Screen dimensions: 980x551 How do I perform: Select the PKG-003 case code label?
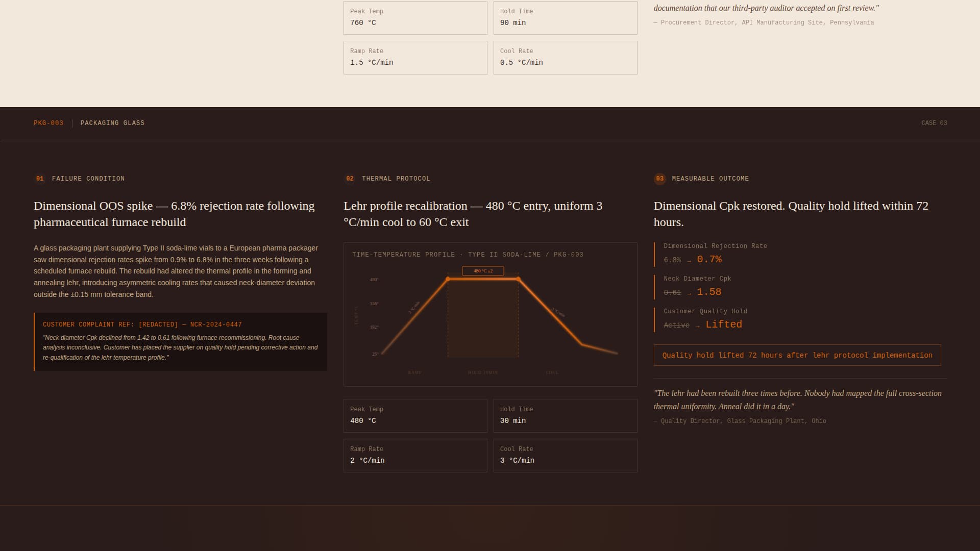click(48, 122)
